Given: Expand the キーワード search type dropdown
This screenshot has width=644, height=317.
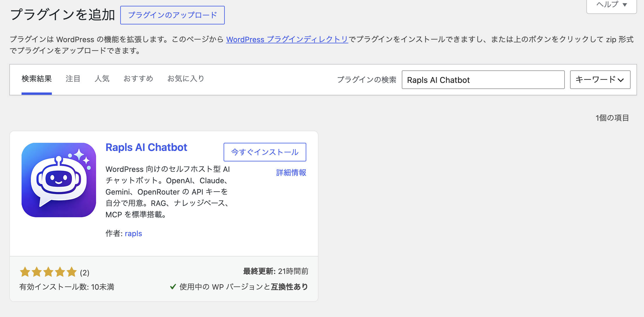Looking at the screenshot, I should [600, 80].
